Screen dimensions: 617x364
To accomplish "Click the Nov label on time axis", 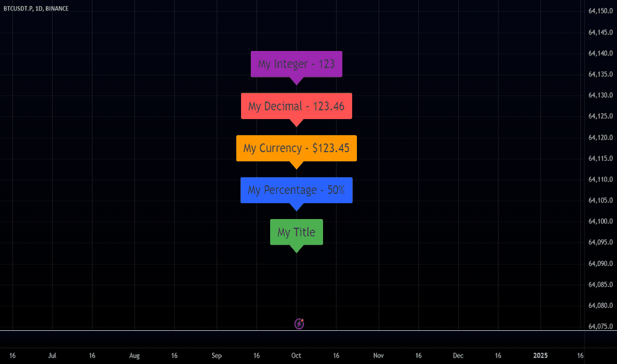I will [378, 356].
